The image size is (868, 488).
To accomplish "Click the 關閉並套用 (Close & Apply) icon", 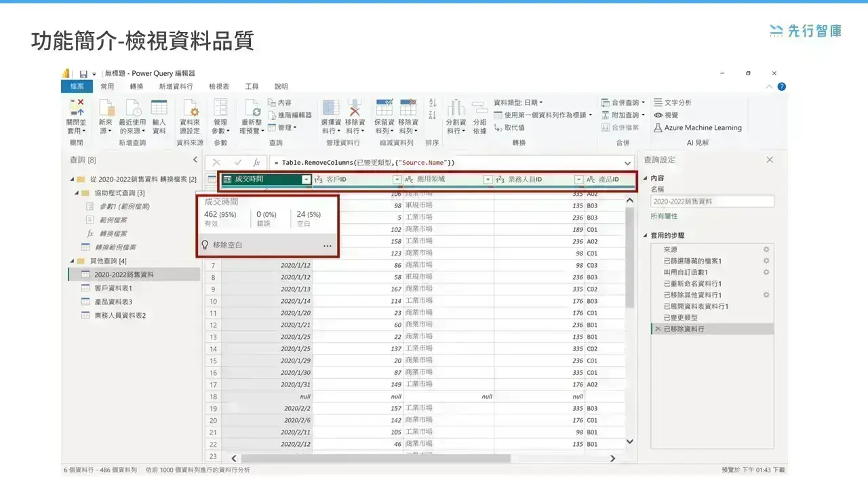I will 76,108.
